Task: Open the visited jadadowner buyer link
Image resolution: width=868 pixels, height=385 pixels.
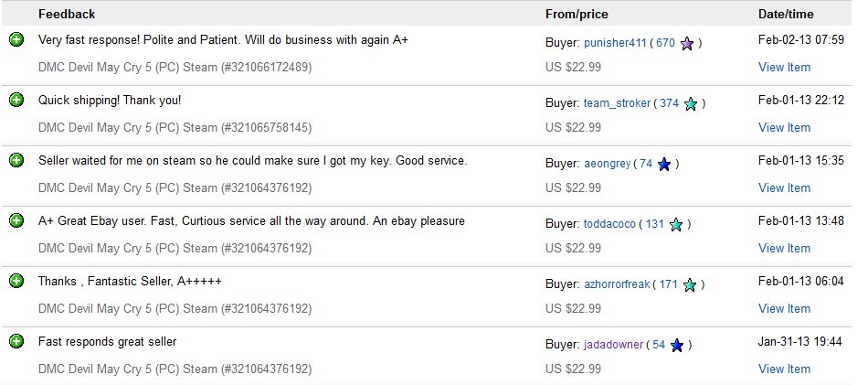Action: click(x=613, y=345)
